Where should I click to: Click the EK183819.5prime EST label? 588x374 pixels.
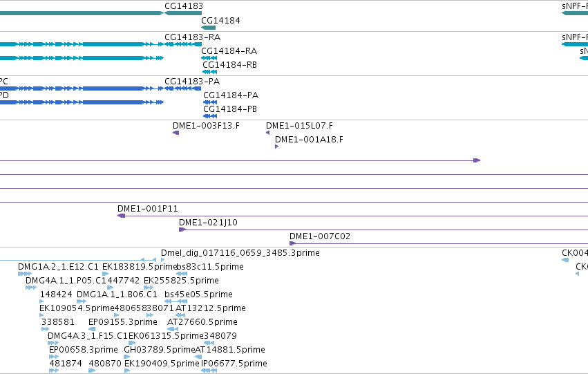[139, 267]
